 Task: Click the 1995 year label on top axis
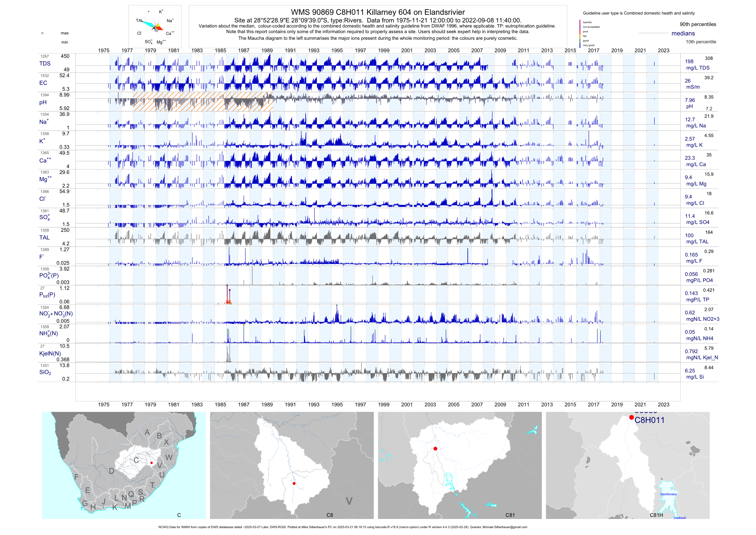coord(337,50)
